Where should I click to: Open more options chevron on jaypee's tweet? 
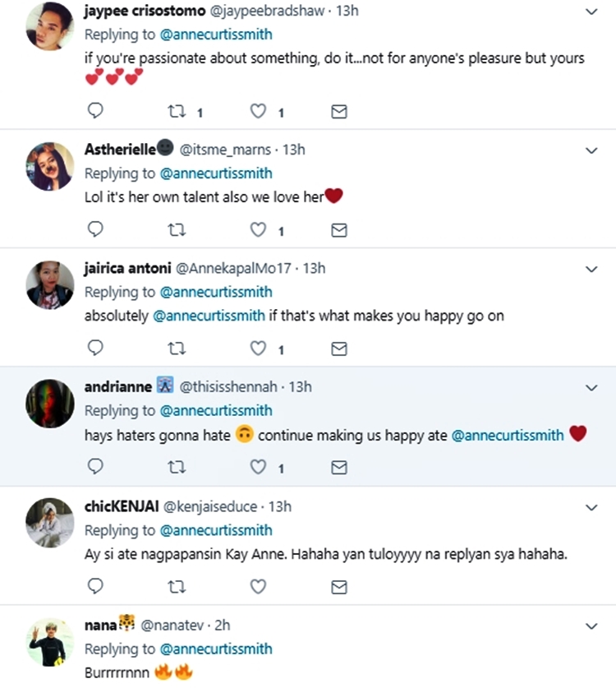pos(591,12)
